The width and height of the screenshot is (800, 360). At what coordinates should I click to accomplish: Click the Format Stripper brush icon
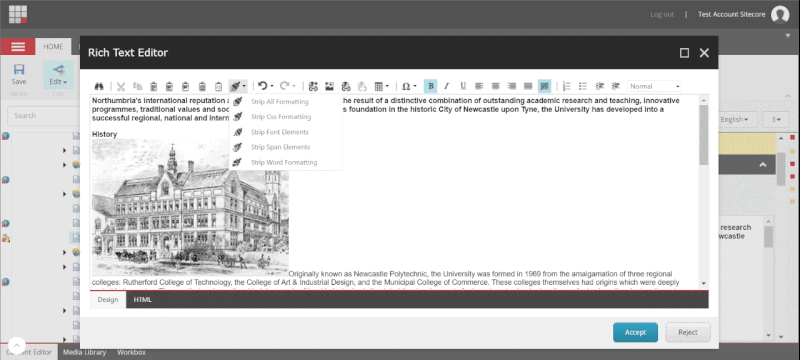tap(235, 86)
